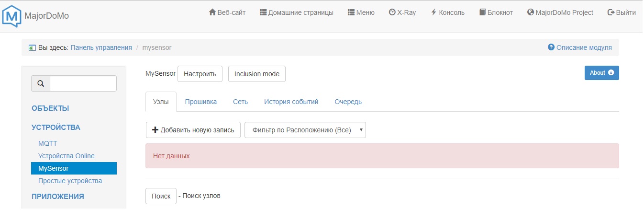This screenshot has height=210, width=644.
Task: Click the sidebar search input field
Action: (83, 83)
